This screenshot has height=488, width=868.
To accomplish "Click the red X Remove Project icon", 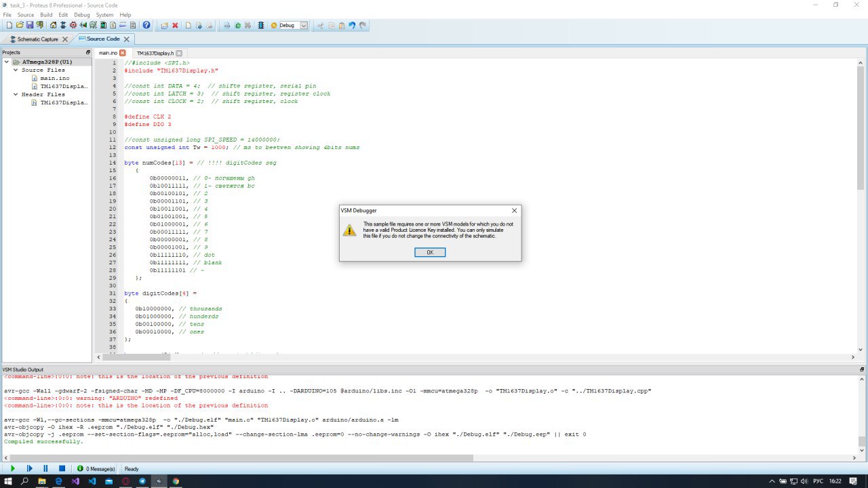I will pyautogui.click(x=175, y=25).
